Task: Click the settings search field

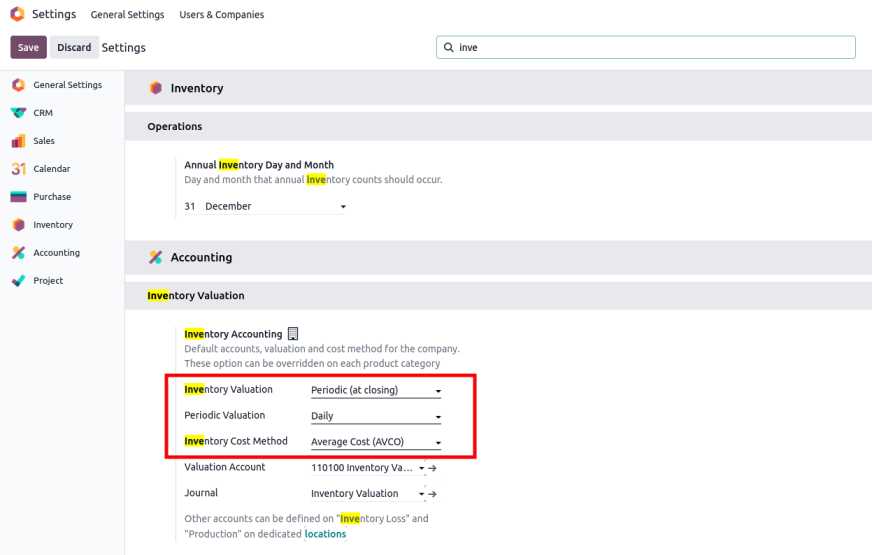Action: coord(650,47)
